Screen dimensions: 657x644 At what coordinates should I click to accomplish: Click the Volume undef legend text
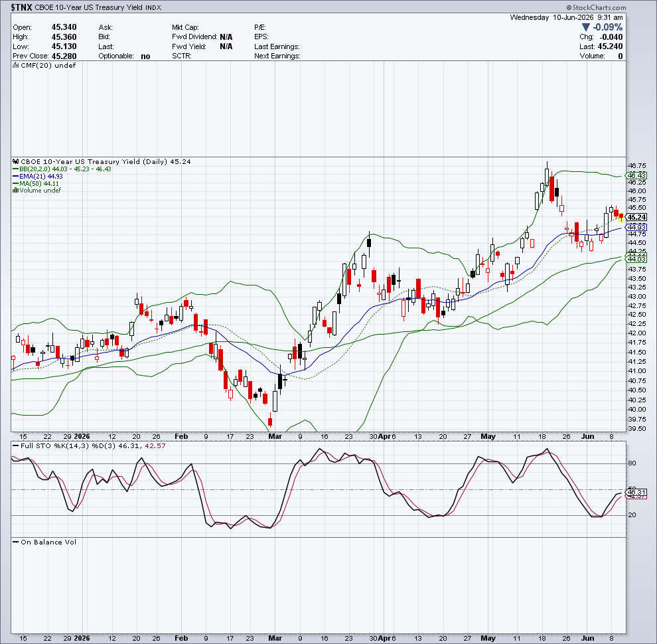40,191
